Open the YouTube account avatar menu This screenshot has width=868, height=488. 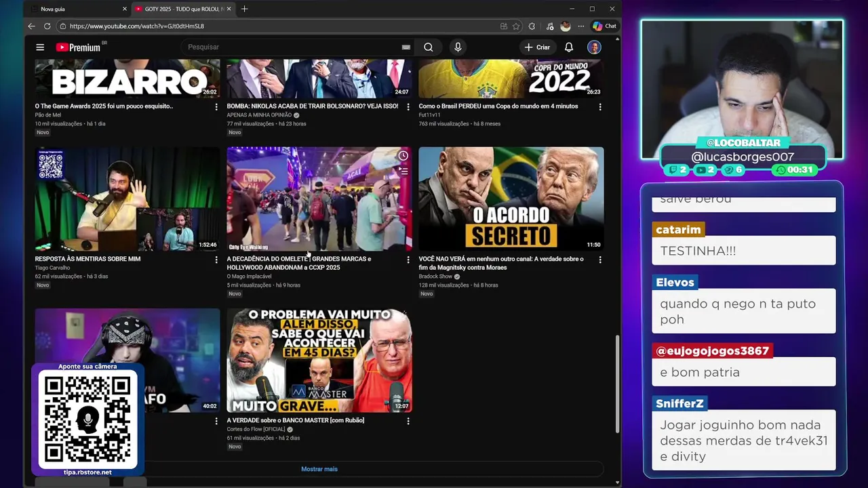(594, 47)
